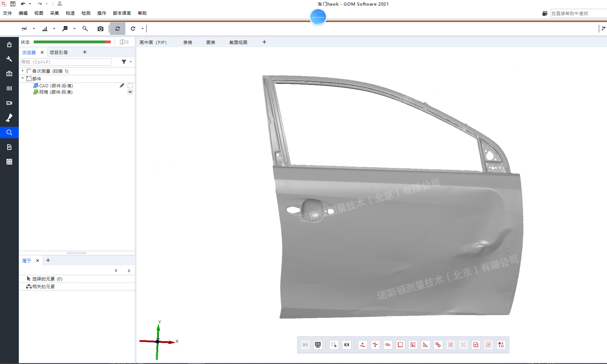
Task: Open the filter dropdown arrow in browser
Action: point(131,62)
